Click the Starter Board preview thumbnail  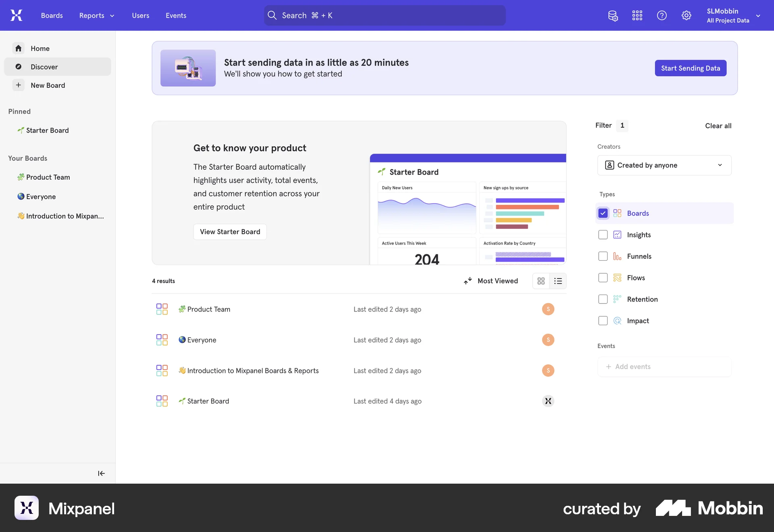pyautogui.click(x=468, y=209)
